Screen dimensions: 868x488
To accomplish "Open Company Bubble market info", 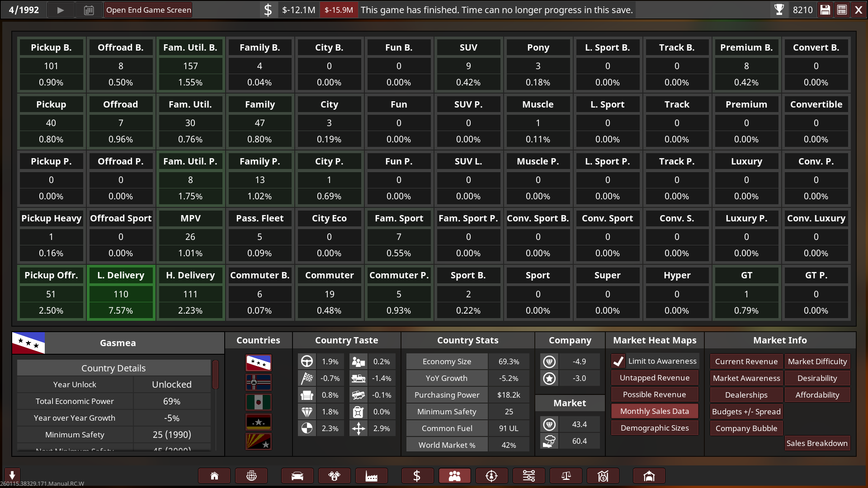I will (x=746, y=428).
